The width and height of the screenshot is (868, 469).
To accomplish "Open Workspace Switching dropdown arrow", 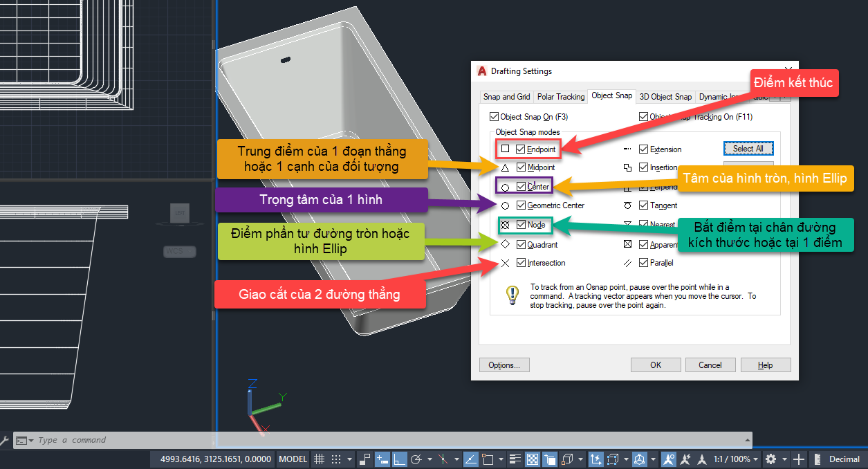I will 784,459.
